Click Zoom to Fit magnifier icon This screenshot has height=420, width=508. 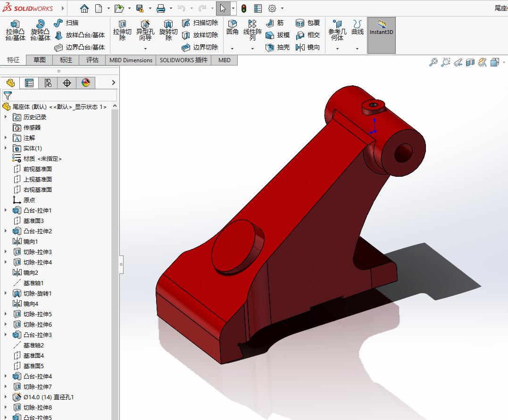tap(433, 62)
